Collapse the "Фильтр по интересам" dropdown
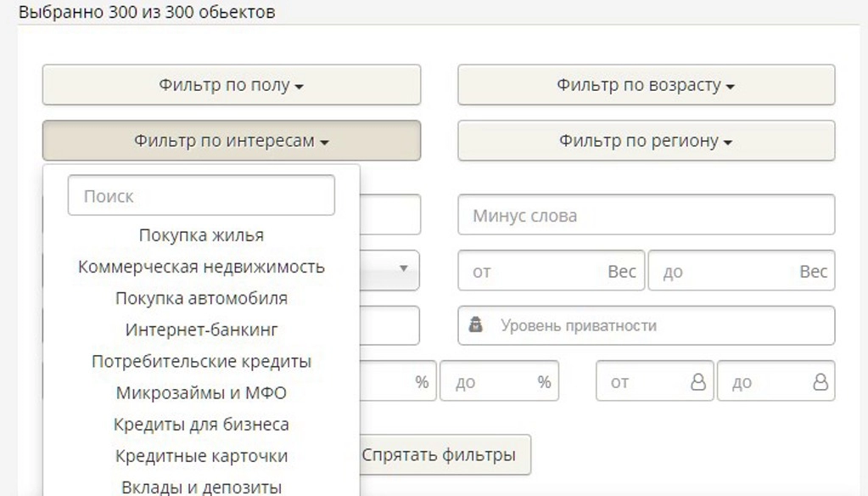 [231, 141]
